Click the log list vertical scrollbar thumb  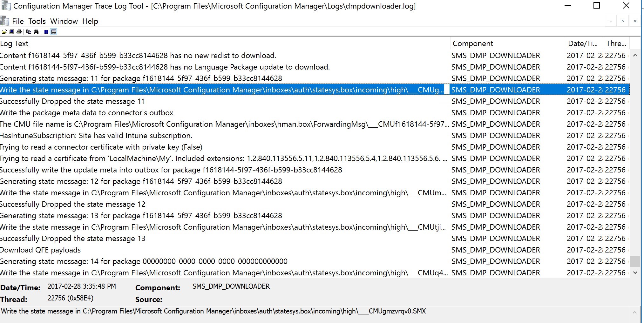pyautogui.click(x=635, y=261)
